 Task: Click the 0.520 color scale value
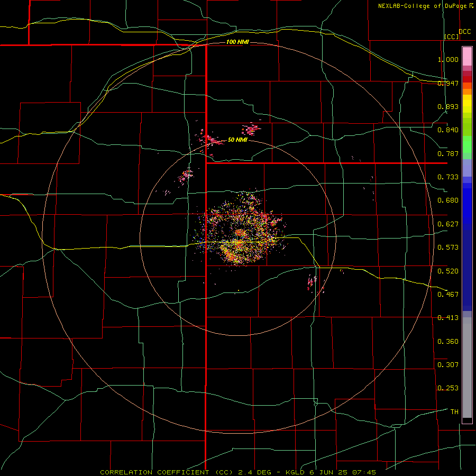448,271
